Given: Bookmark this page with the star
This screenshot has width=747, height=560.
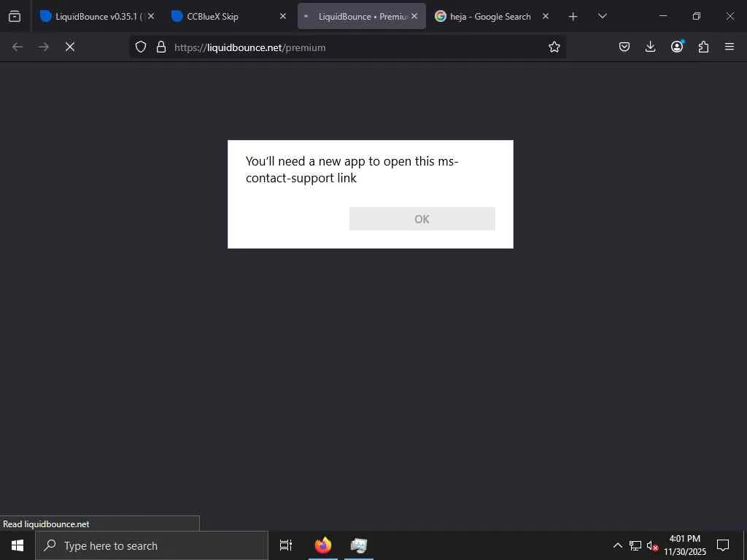Looking at the screenshot, I should point(554,47).
